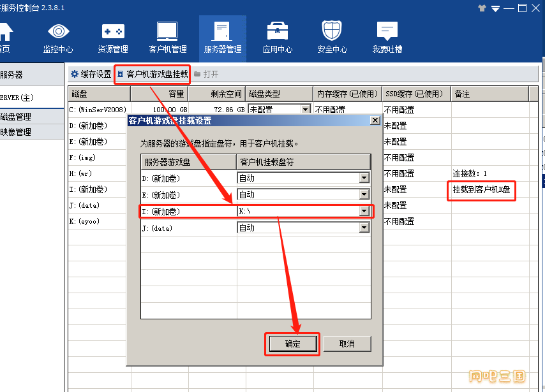Viewport: 545px width, 392px height.
Task: Select the SERVER (主) entry in sidebar
Action: coord(31,98)
